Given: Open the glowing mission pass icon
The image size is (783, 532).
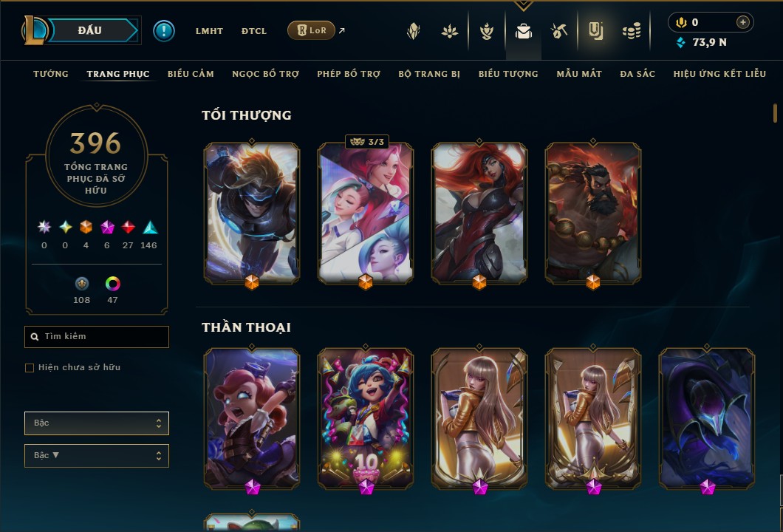Looking at the screenshot, I should tap(595, 32).
